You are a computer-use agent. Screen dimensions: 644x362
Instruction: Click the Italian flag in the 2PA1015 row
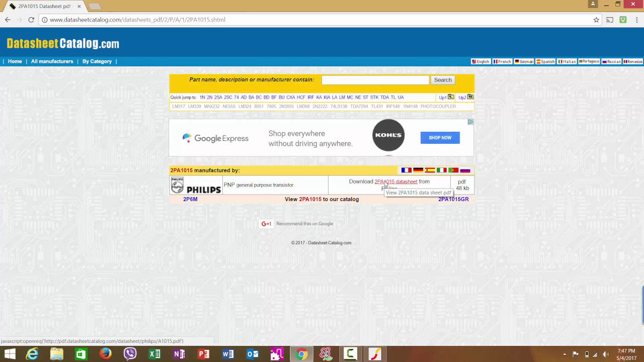click(x=441, y=170)
